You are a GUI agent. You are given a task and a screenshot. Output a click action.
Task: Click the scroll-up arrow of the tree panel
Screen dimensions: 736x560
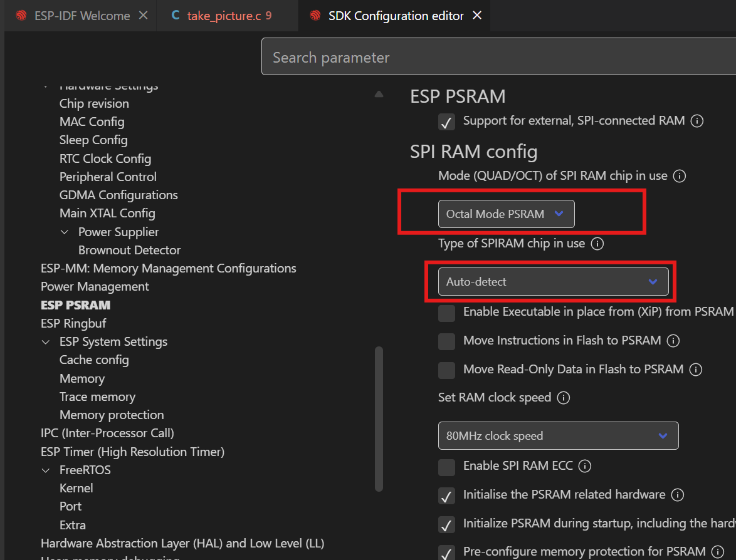379,94
